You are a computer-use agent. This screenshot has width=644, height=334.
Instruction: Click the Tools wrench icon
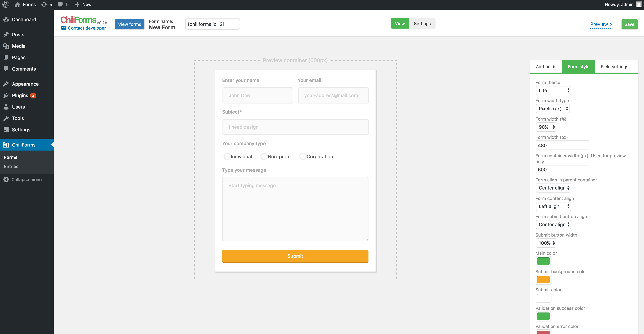pos(6,118)
